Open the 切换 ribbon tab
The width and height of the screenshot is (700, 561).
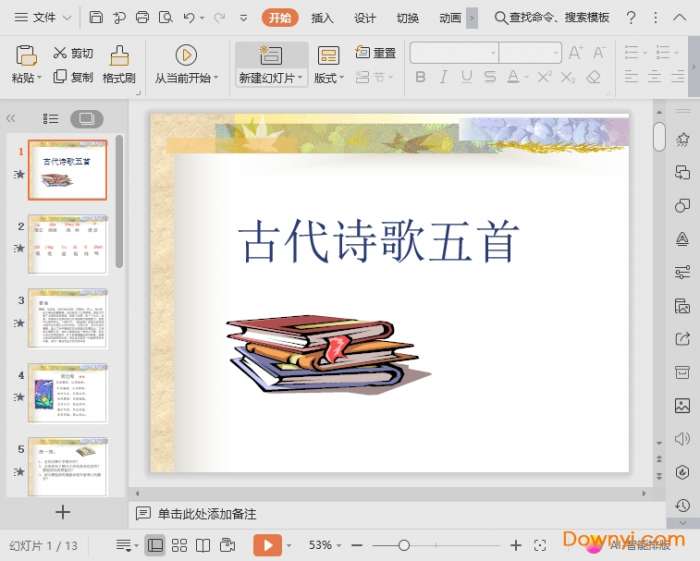[x=408, y=18]
